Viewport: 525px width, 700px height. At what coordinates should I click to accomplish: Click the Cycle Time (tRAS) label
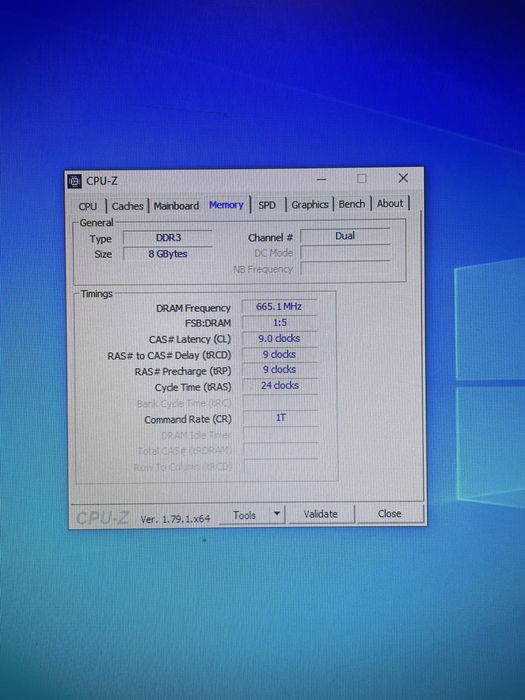(x=193, y=388)
